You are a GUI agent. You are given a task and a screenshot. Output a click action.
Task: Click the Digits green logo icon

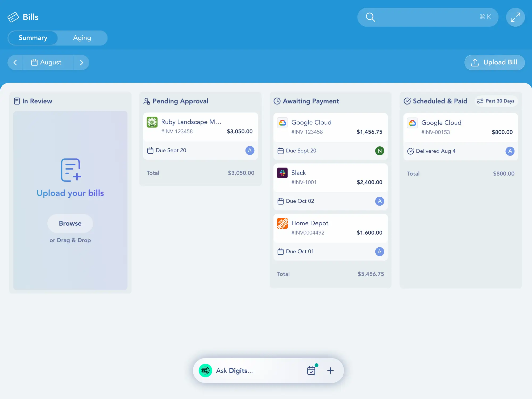click(x=205, y=371)
